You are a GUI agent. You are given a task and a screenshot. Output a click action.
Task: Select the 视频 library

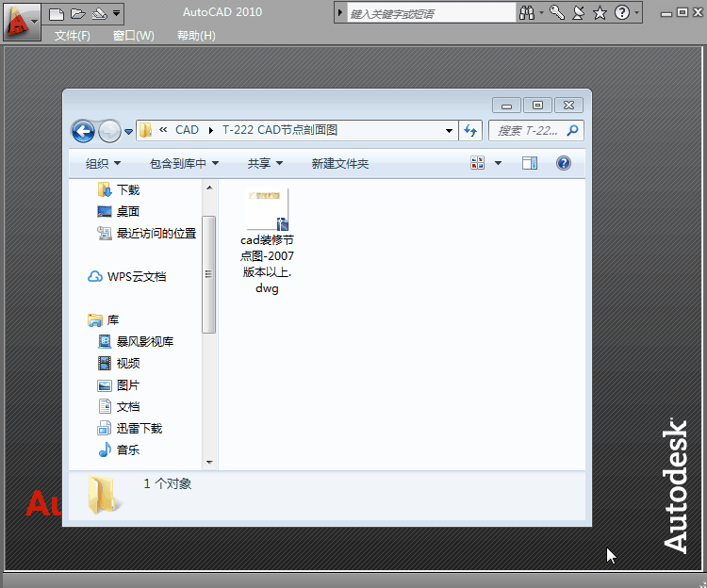coord(119,363)
